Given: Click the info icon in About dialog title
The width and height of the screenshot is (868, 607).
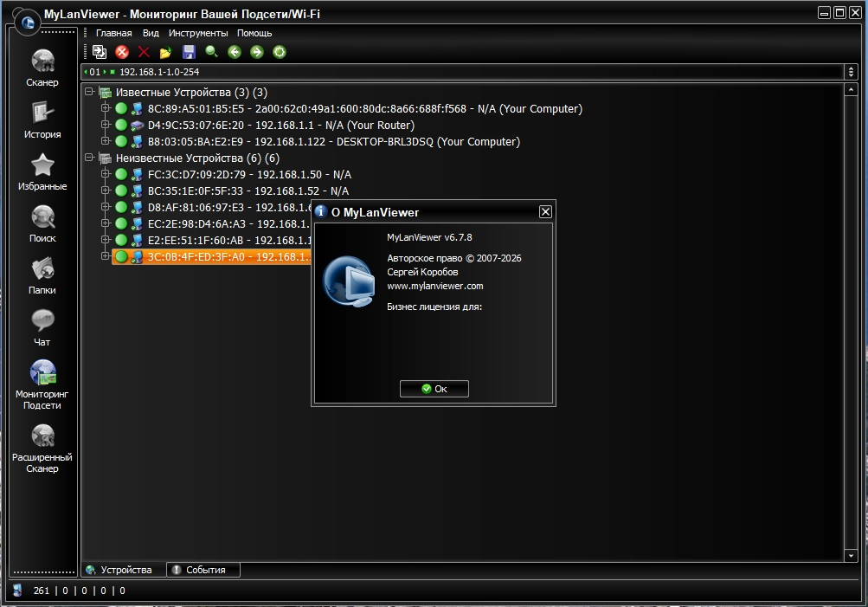Looking at the screenshot, I should pyautogui.click(x=320, y=211).
